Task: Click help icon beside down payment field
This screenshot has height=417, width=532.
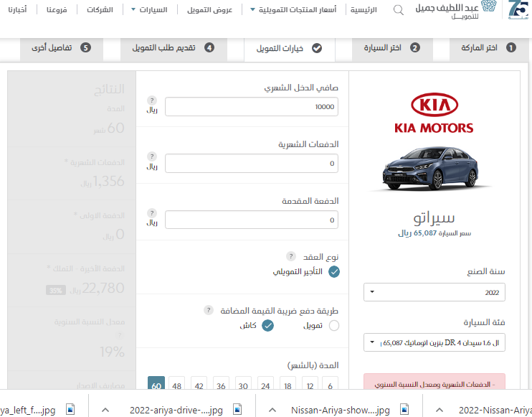Action: [152, 213]
